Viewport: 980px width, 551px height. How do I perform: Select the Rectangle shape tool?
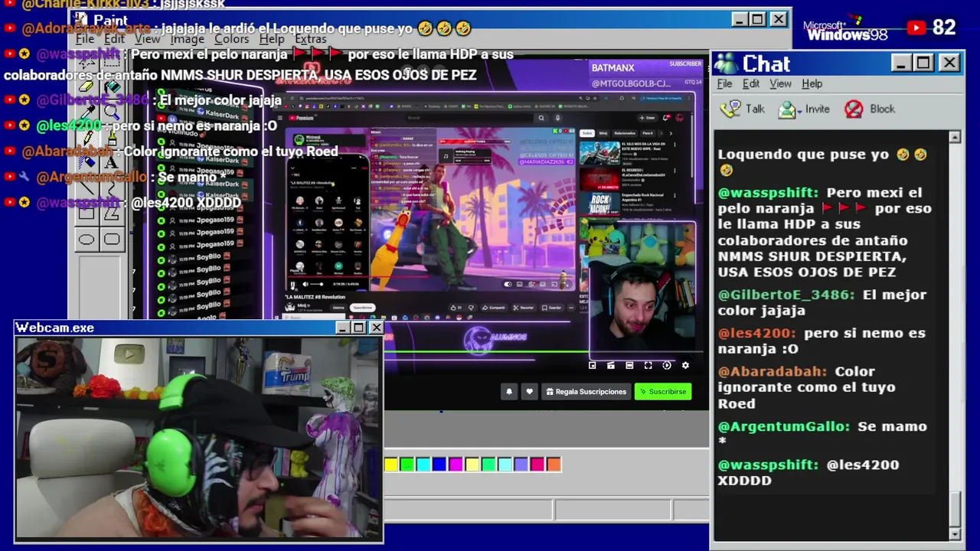(87, 213)
